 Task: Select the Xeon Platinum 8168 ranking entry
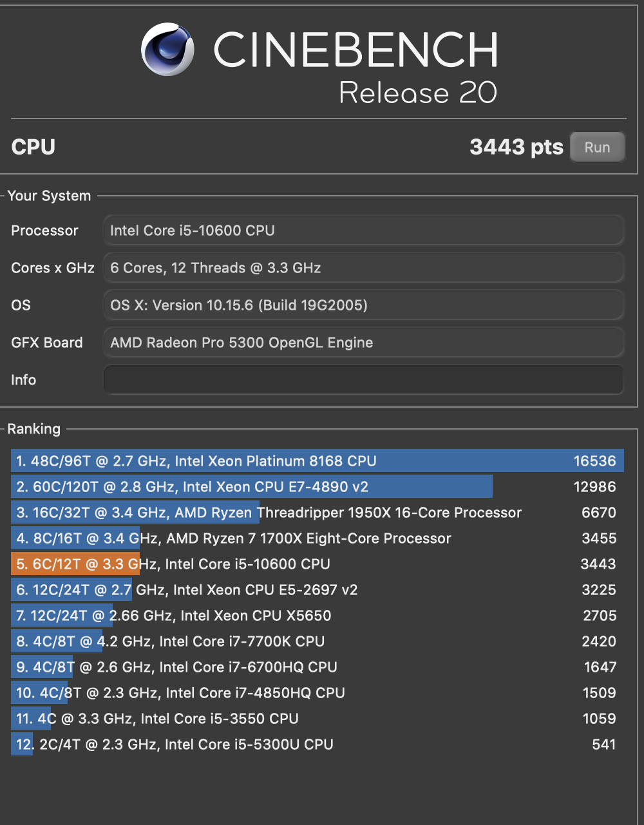[x=317, y=461]
